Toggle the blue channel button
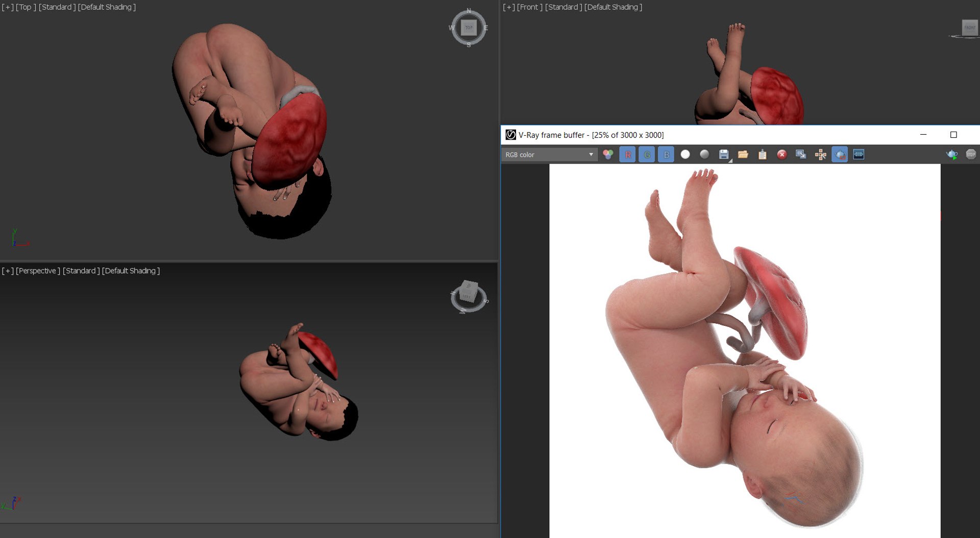The height and width of the screenshot is (538, 980). click(666, 155)
